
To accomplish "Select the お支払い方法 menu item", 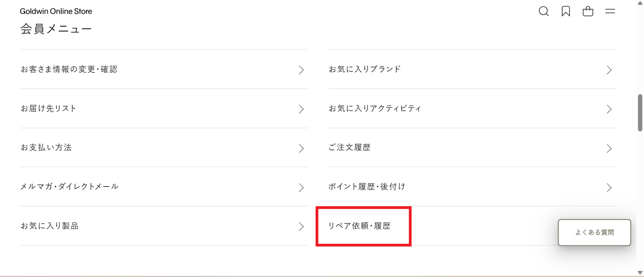I will click(46, 148).
